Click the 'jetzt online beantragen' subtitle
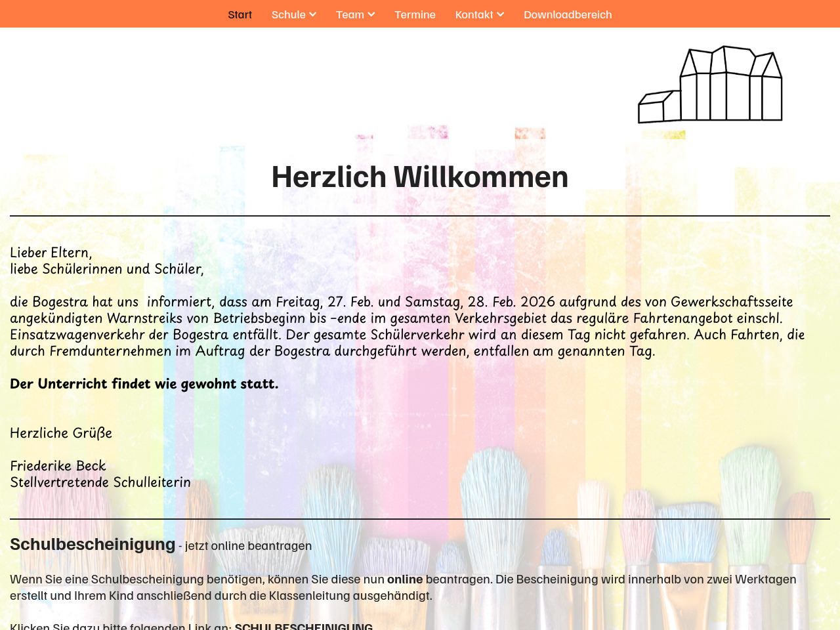This screenshot has height=630, width=840. tap(248, 546)
